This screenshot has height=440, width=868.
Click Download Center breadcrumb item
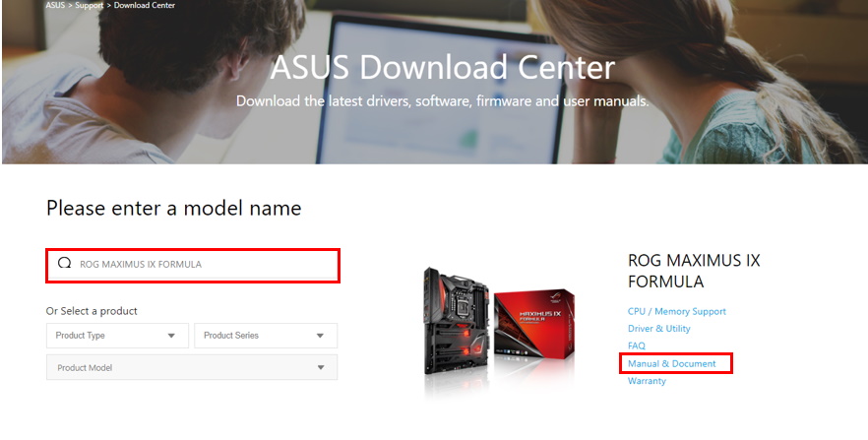click(x=145, y=5)
